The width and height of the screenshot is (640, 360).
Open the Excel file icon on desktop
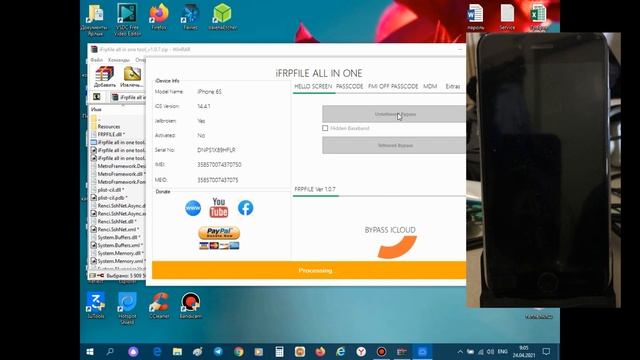538,17
